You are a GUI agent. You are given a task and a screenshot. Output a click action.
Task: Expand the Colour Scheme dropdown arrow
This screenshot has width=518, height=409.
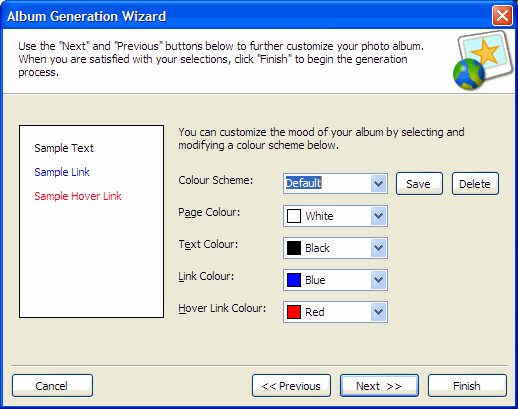coord(378,183)
